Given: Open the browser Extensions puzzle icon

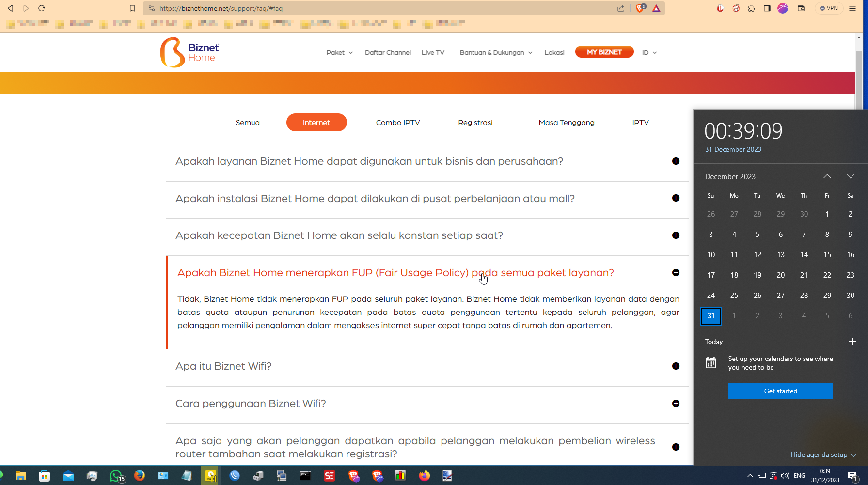Looking at the screenshot, I should click(752, 8).
